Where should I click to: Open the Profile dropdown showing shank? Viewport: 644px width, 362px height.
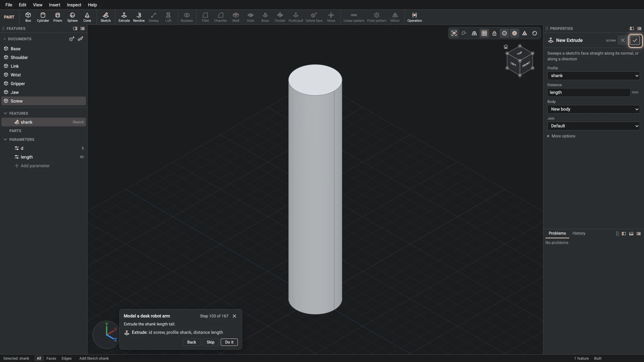point(594,76)
